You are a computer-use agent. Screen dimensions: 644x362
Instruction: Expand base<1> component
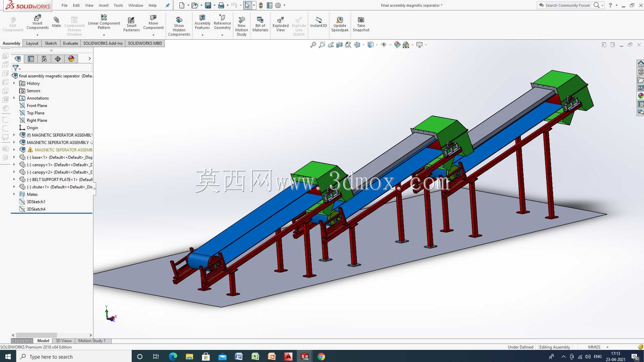pos(14,157)
